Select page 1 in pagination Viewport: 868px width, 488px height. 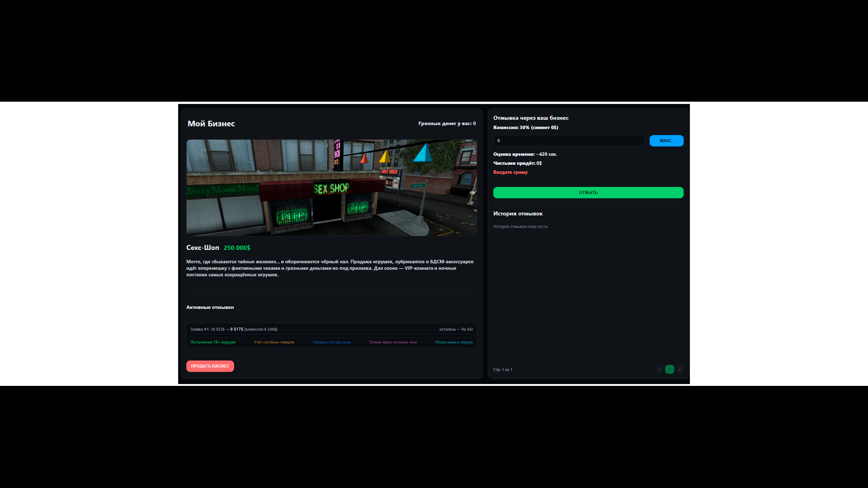670,370
